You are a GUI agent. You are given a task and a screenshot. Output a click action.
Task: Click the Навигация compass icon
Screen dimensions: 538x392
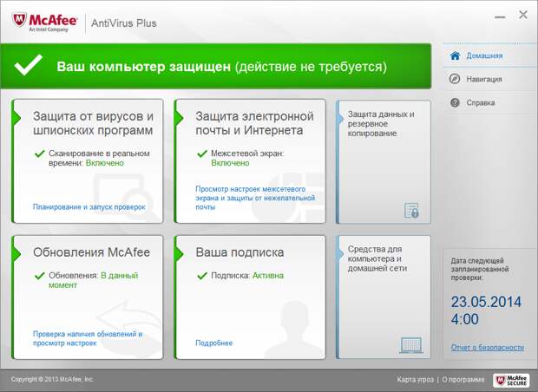[x=455, y=79]
